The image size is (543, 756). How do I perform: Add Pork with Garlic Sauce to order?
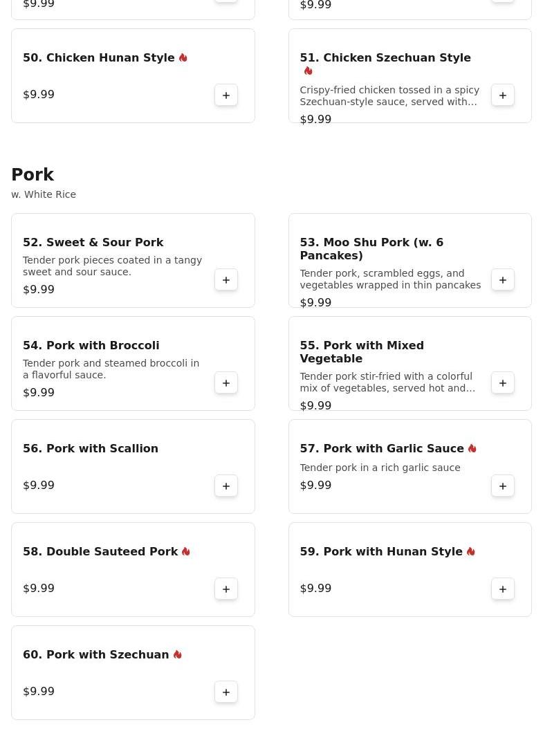pyautogui.click(x=503, y=486)
